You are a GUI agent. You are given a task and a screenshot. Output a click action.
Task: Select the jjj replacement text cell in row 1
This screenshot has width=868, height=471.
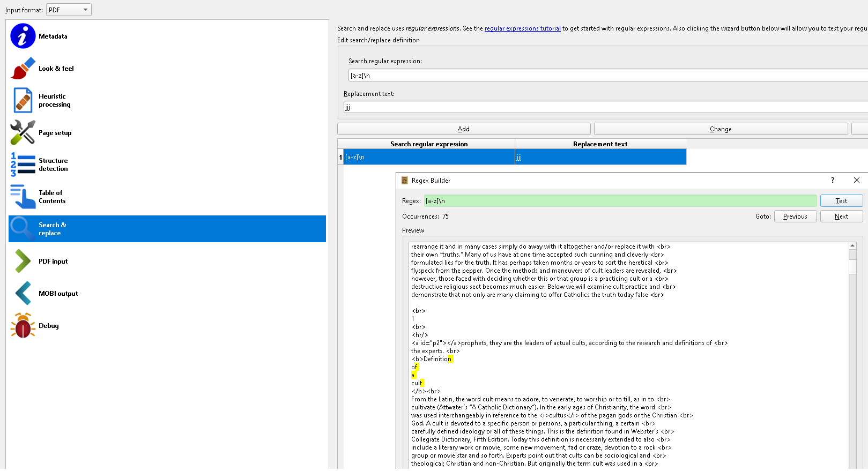[600, 157]
